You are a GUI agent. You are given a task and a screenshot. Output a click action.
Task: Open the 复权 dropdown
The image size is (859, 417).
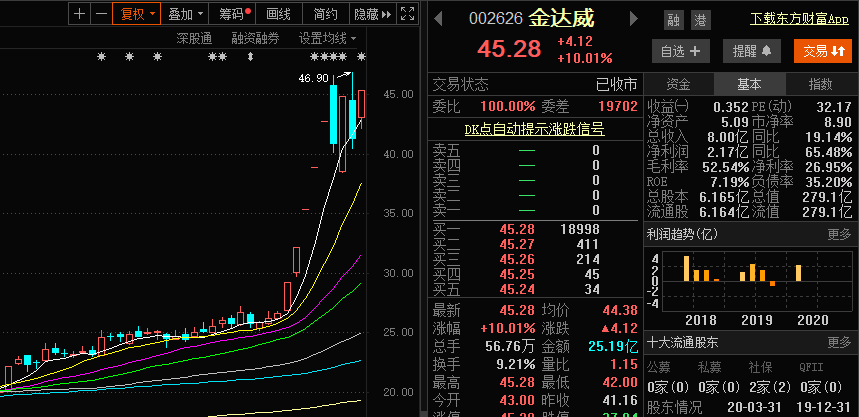coord(136,14)
